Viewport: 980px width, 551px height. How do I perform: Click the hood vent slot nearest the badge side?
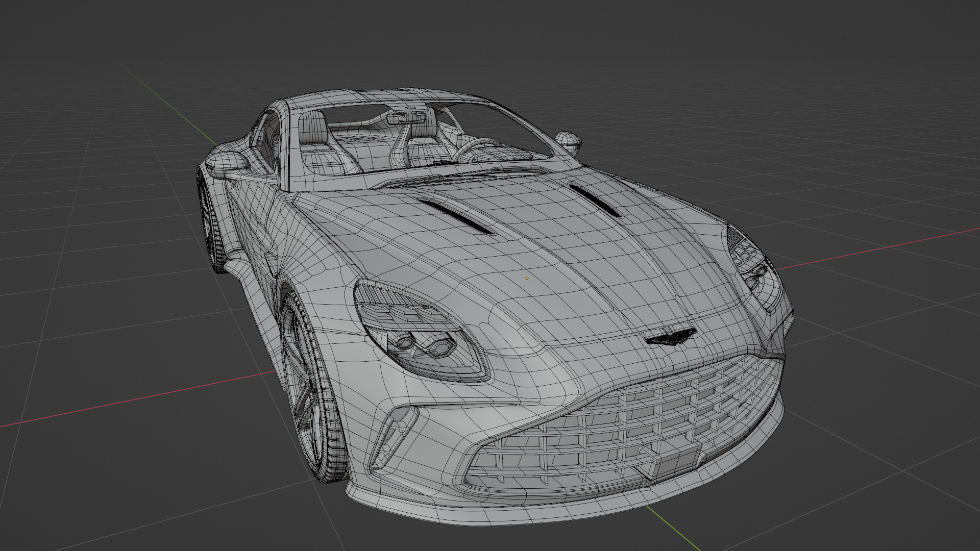[x=595, y=199]
